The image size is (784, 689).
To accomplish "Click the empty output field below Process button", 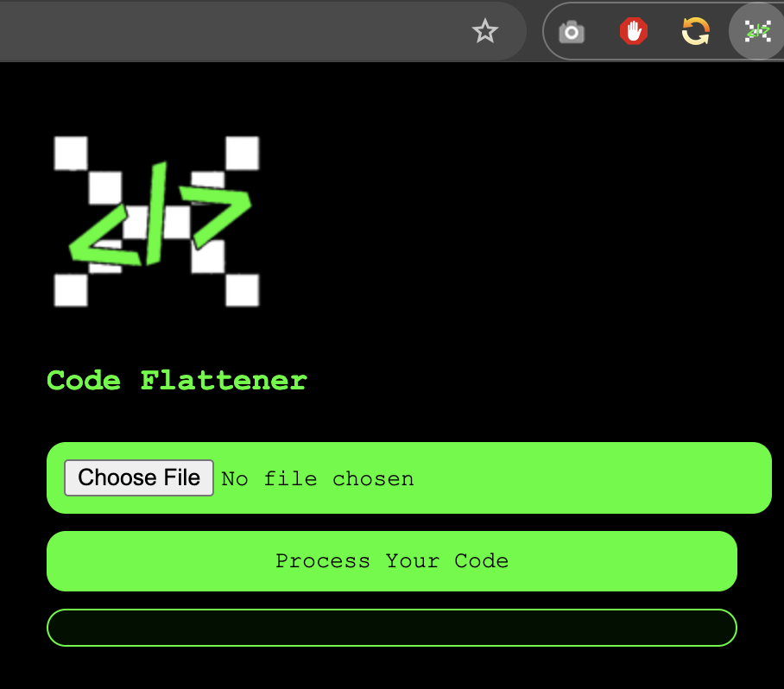I will [x=392, y=628].
